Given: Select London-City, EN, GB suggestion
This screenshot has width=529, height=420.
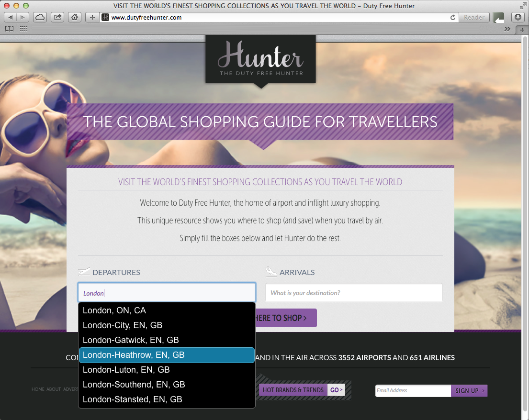Looking at the screenshot, I should tap(167, 325).
